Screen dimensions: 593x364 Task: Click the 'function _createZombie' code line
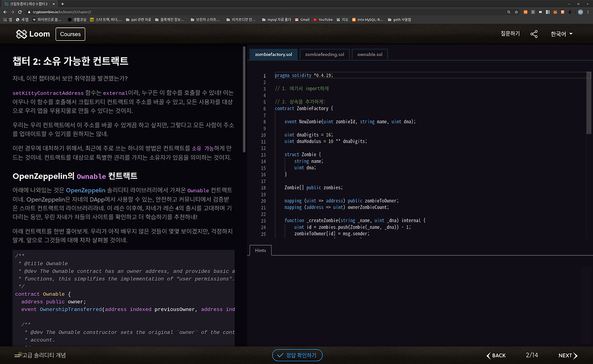coord(355,220)
